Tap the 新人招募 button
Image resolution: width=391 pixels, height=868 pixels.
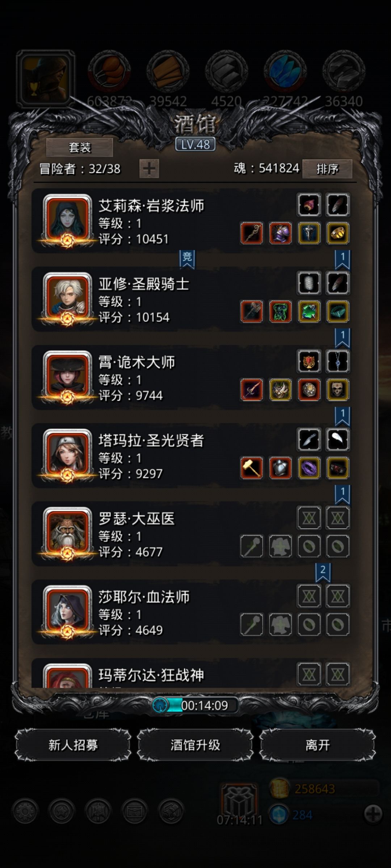[x=73, y=745]
